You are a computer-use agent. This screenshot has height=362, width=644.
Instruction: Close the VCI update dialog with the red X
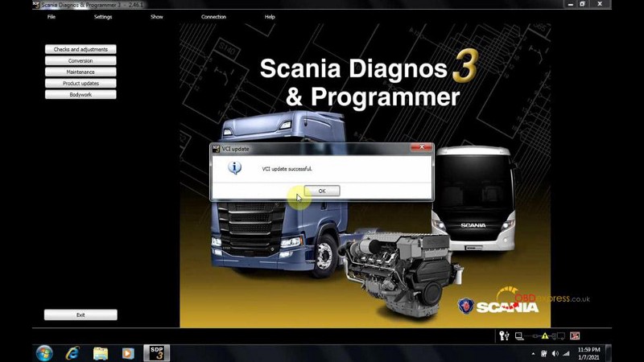(421, 147)
